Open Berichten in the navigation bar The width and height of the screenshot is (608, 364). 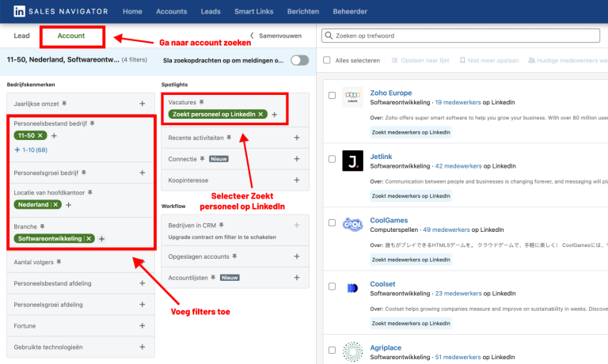(x=303, y=12)
